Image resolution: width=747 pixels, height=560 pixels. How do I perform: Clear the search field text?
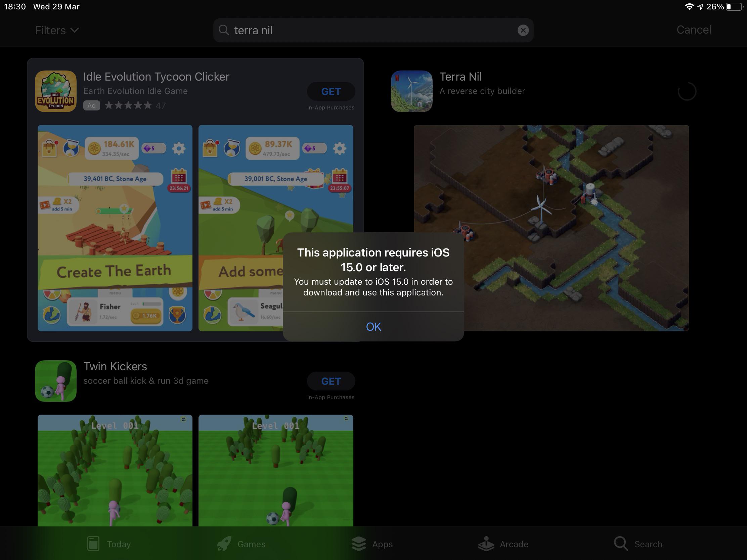(523, 30)
